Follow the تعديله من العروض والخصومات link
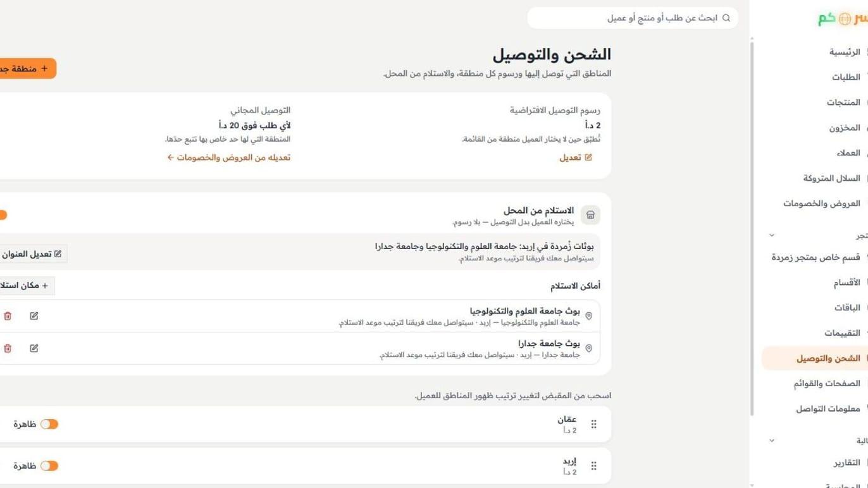 [229, 157]
